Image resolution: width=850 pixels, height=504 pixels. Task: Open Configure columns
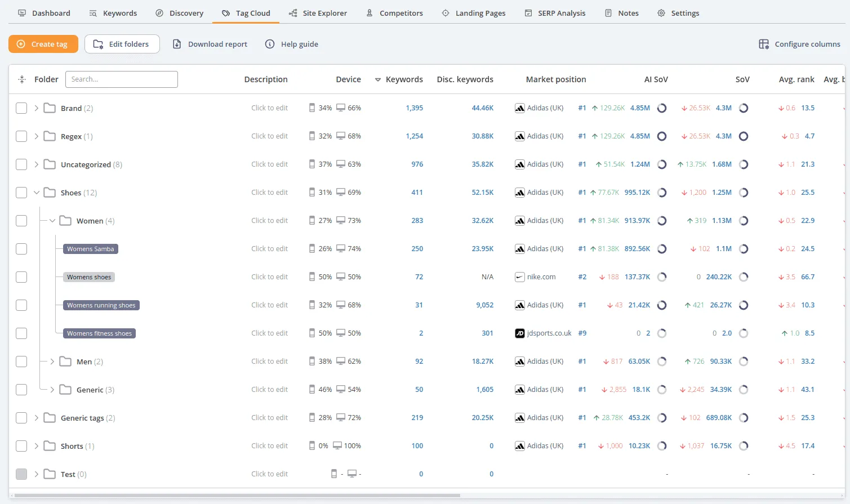(800, 44)
